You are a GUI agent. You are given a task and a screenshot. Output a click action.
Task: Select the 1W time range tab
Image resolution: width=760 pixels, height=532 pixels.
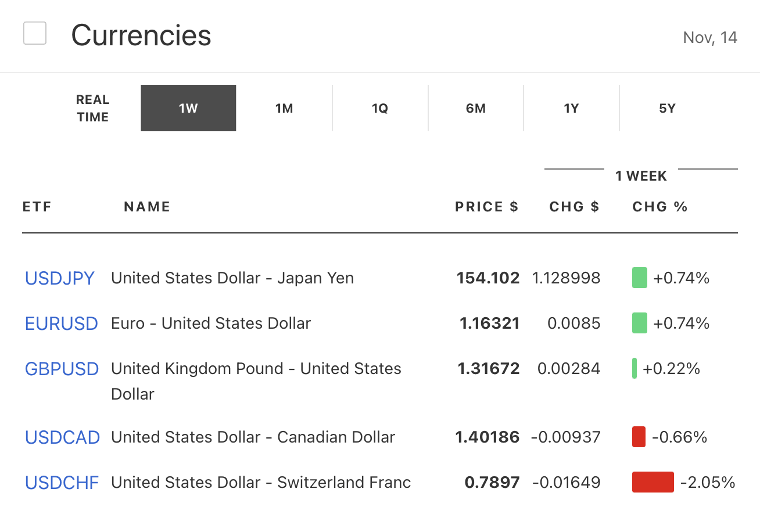pos(188,109)
